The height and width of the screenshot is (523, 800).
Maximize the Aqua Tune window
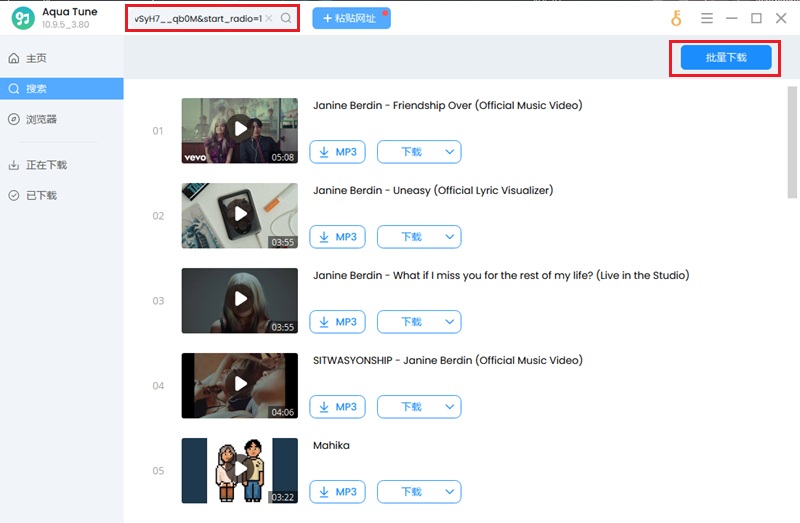(x=756, y=18)
